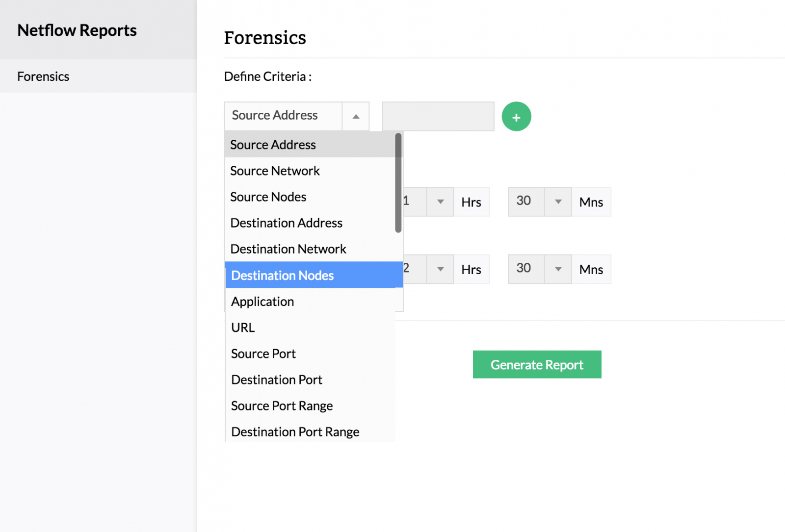Pick Destination Address in the dropdown list
This screenshot has height=532, width=785.
[x=287, y=223]
